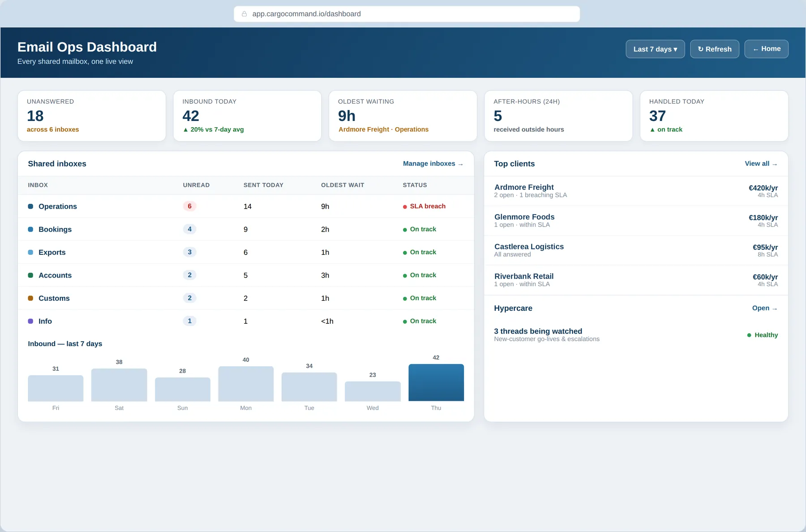Click the Handled Today card
Screen dimensions: 806x532
[714, 116]
